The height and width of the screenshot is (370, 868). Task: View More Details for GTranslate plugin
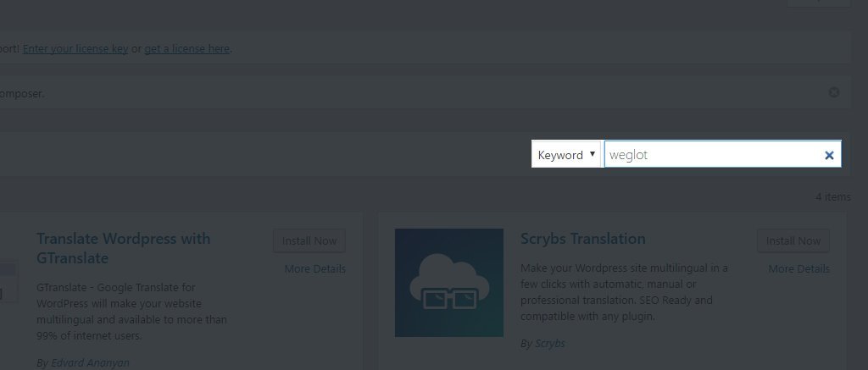pos(315,268)
